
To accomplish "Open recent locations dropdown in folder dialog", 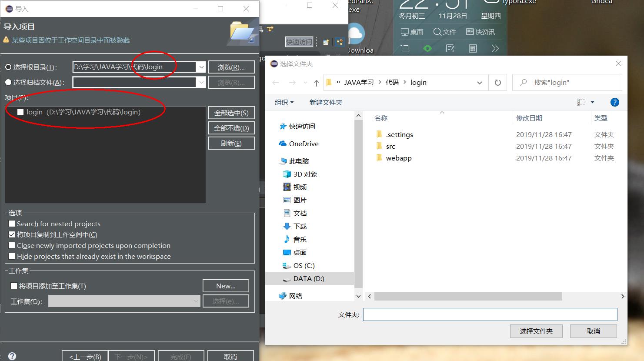I will [305, 83].
